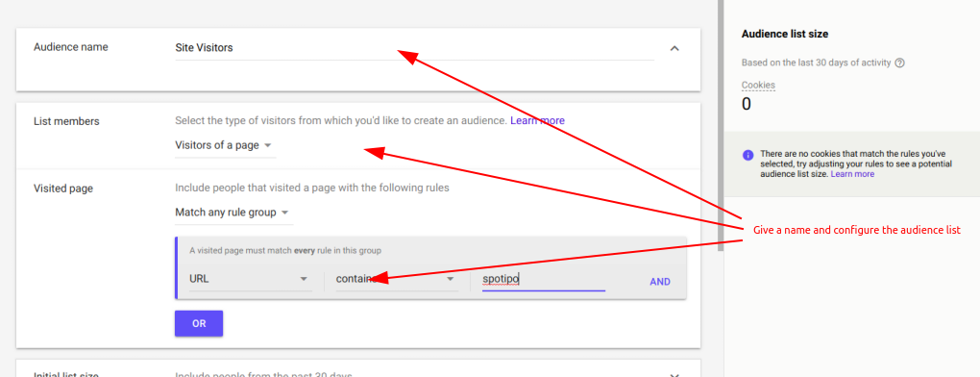Click the info icon in cookies notice
Screen dimensions: 980x377
point(748,155)
